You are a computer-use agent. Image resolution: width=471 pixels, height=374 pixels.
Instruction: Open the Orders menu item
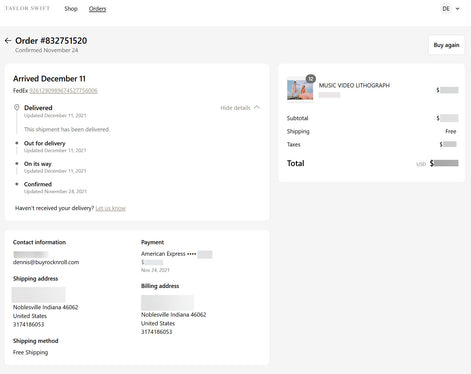(x=97, y=9)
